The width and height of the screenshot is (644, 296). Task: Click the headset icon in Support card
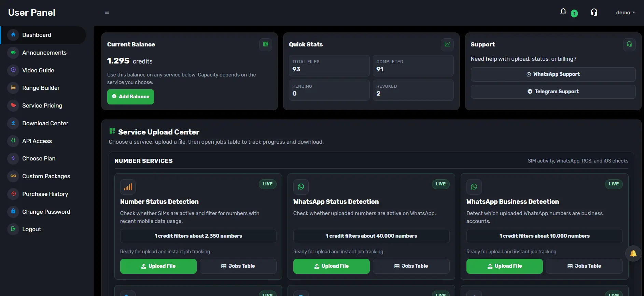pos(629,44)
